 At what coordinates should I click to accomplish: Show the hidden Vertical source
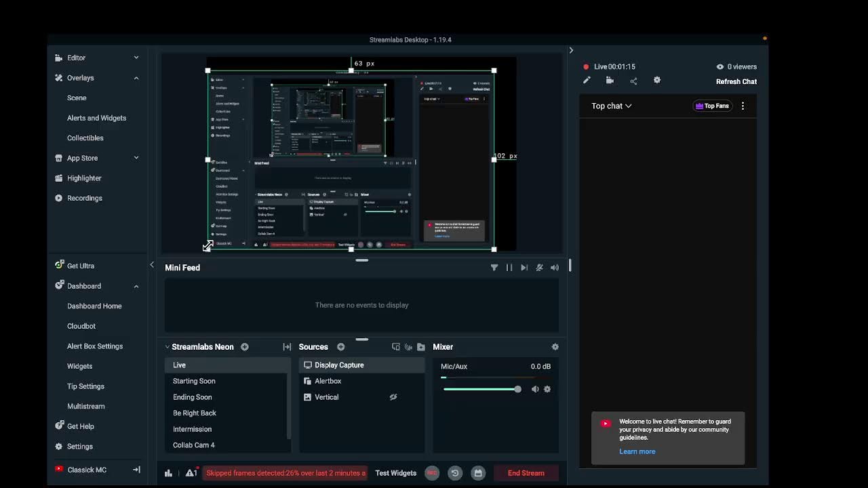(x=393, y=397)
